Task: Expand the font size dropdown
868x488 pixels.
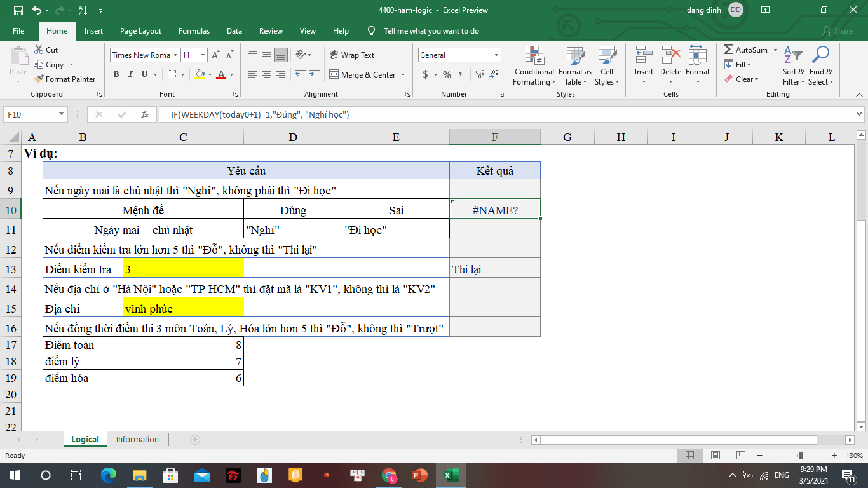Action: coord(203,55)
